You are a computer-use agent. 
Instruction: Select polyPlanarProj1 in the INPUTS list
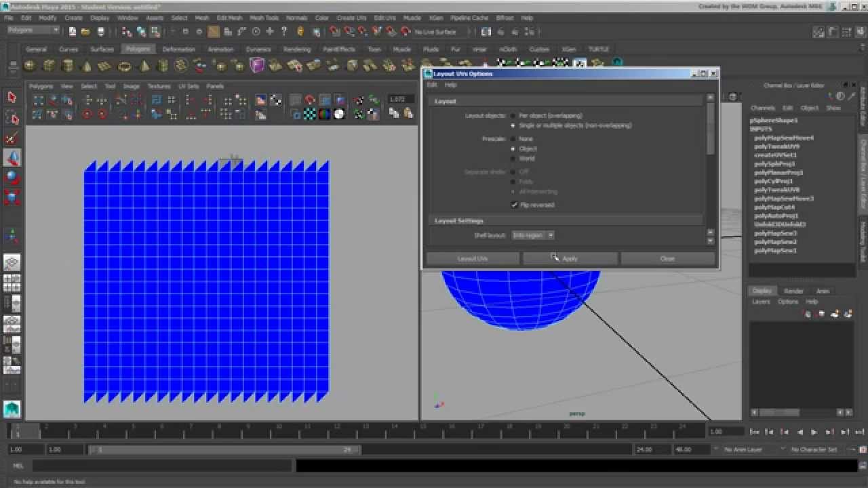[778, 173]
